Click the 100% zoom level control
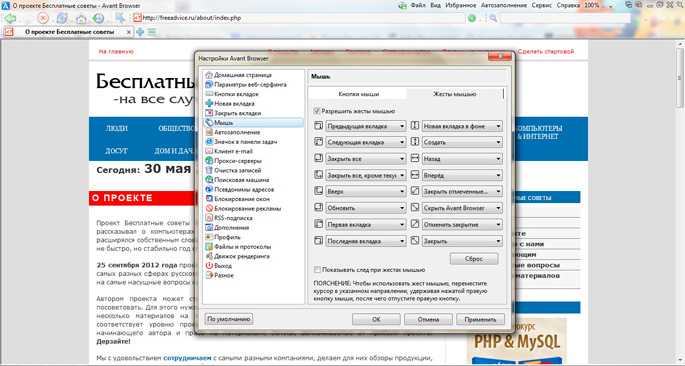 pos(592,5)
